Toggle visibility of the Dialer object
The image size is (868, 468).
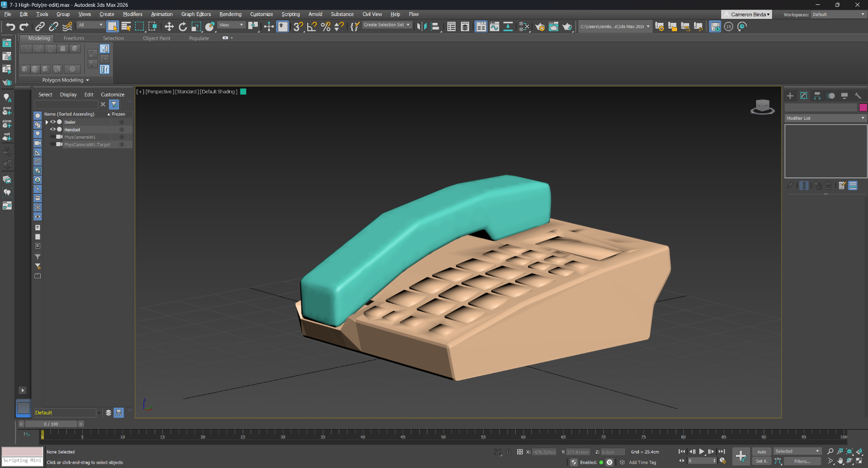tap(53, 122)
